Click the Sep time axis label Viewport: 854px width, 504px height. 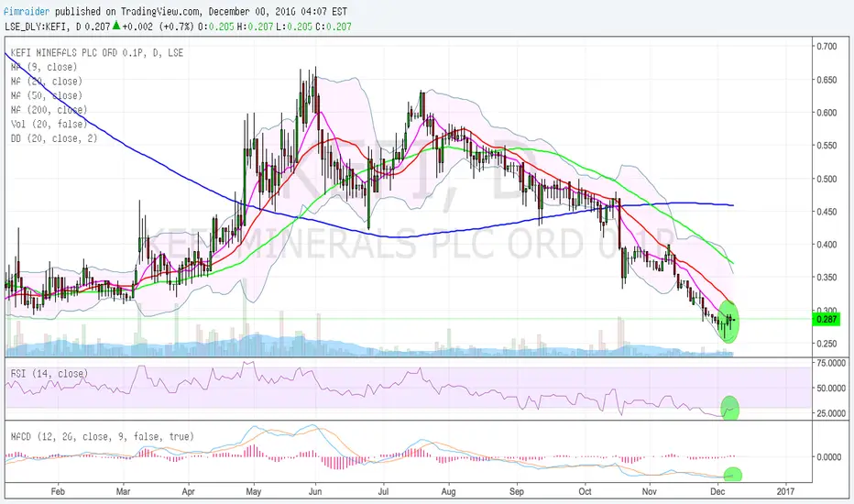[517, 491]
